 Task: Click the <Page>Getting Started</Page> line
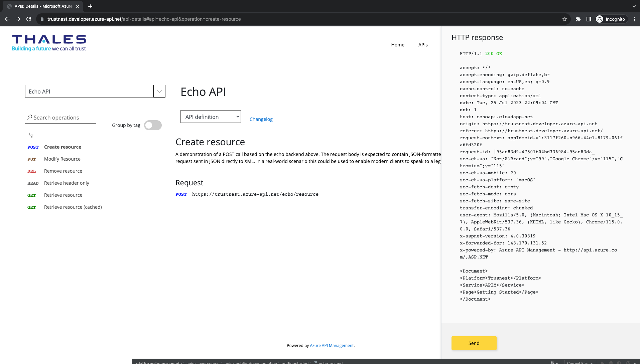(x=499, y=292)
